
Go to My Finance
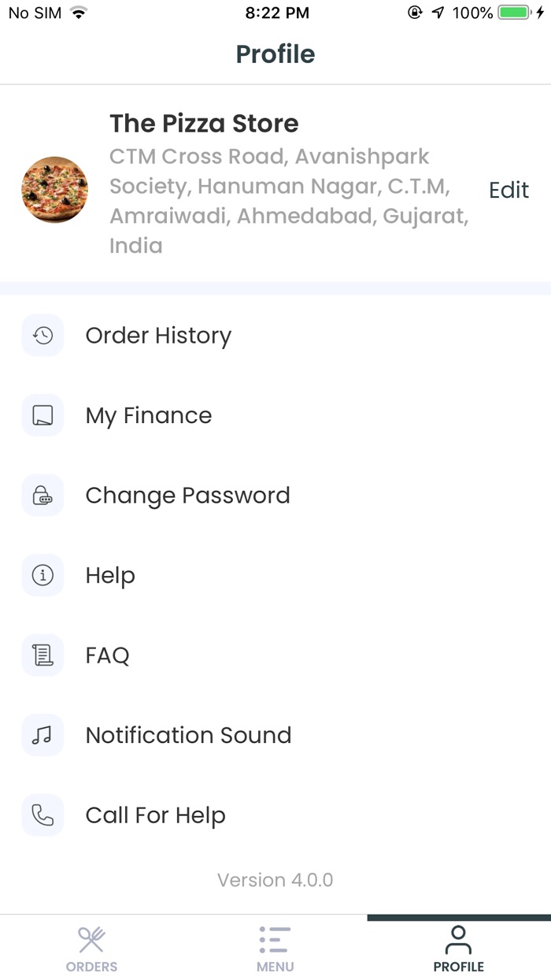[149, 416]
